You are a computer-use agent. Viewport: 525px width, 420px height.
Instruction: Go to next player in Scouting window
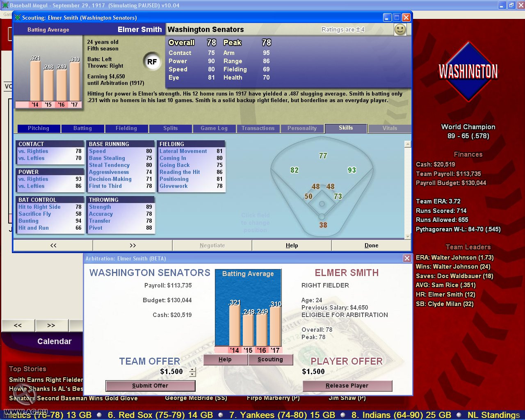click(x=133, y=245)
